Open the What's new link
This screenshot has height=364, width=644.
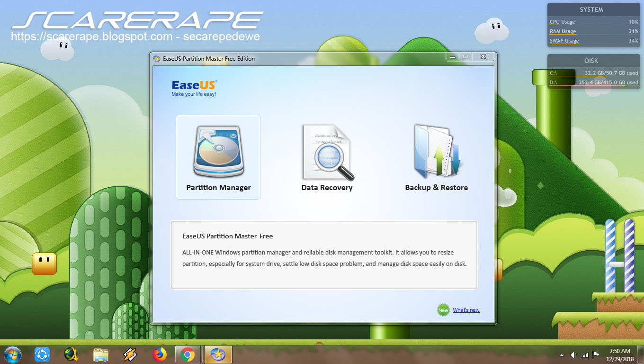(x=466, y=309)
